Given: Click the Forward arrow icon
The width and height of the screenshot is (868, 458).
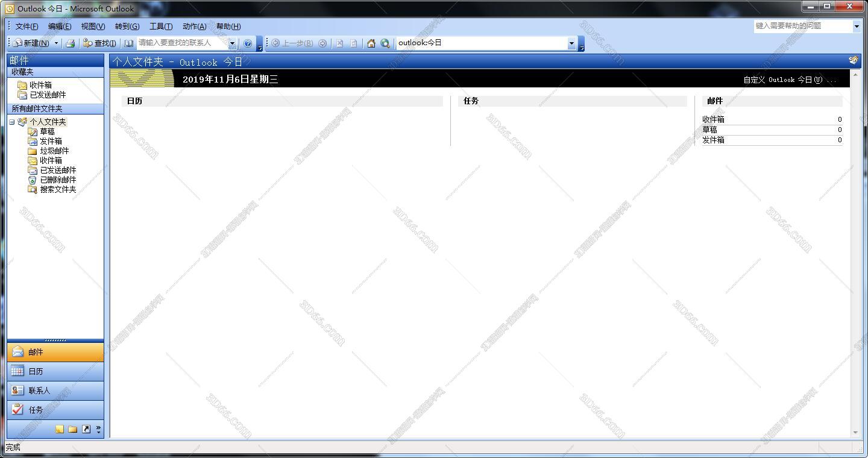Looking at the screenshot, I should click(322, 43).
